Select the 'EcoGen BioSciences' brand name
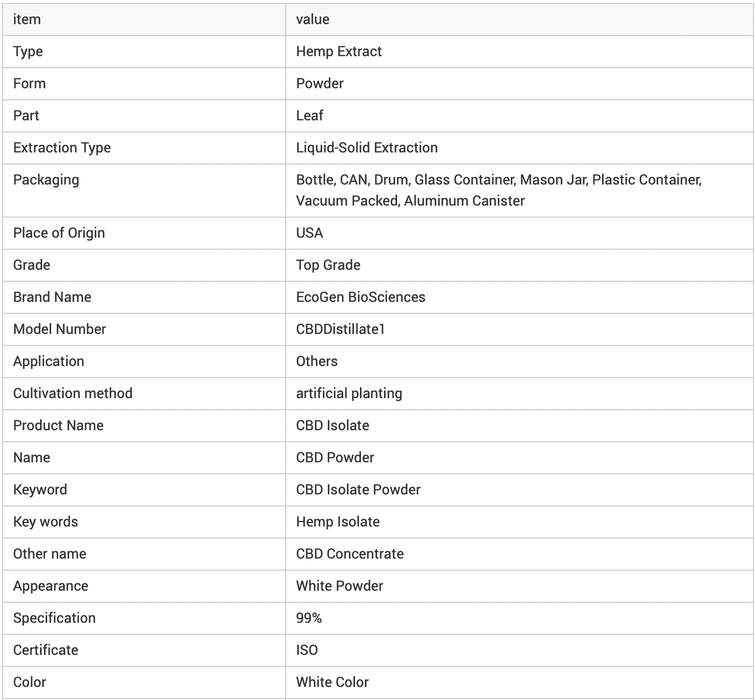Screen dimensions: 755x700 coord(361,297)
